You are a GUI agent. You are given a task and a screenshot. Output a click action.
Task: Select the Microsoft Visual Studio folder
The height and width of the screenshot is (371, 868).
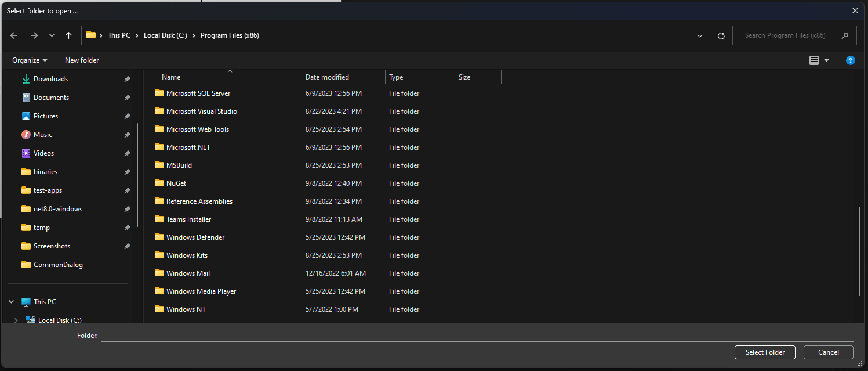pyautogui.click(x=202, y=111)
